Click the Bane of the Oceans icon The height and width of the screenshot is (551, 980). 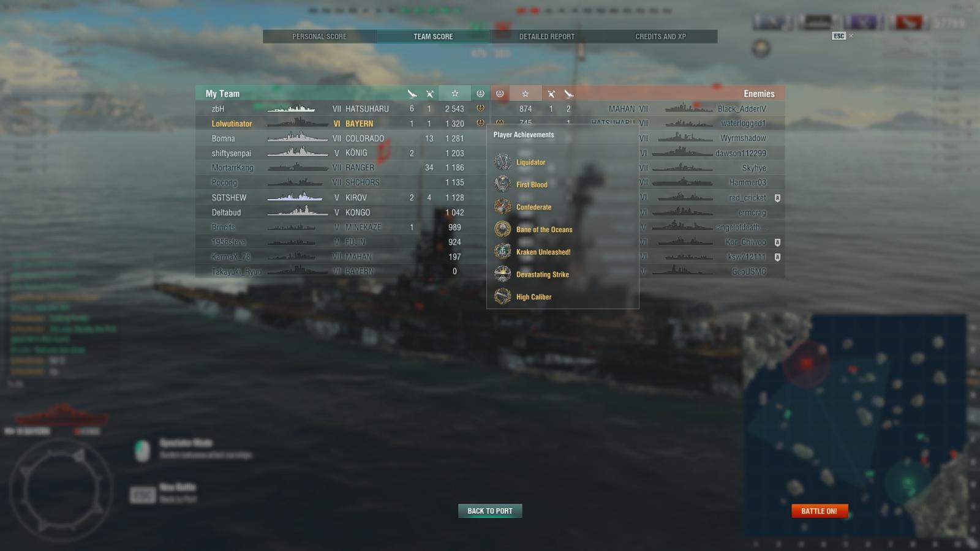[503, 230]
